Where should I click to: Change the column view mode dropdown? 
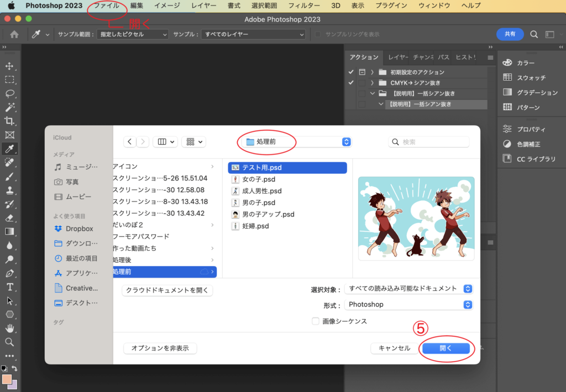pyautogui.click(x=166, y=142)
